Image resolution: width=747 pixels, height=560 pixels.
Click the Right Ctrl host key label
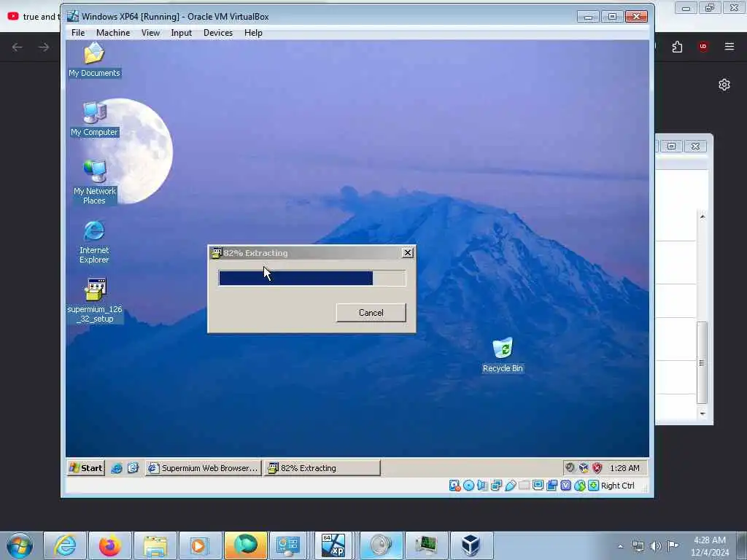click(x=617, y=486)
